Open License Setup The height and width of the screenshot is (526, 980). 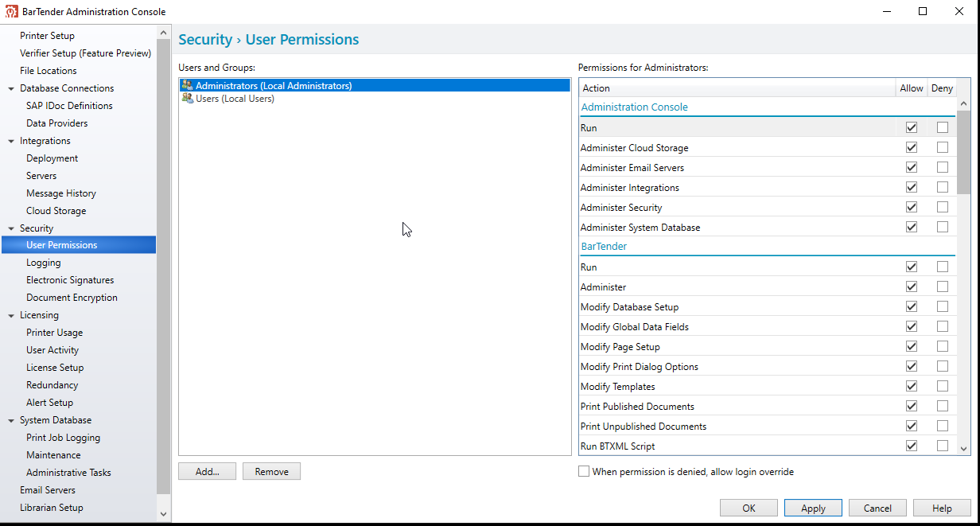pyautogui.click(x=55, y=368)
